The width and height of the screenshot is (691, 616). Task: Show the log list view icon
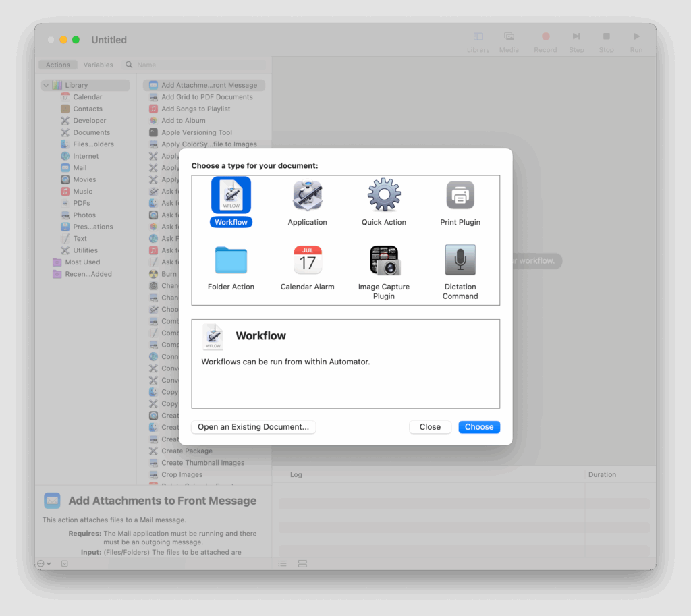coord(283,563)
